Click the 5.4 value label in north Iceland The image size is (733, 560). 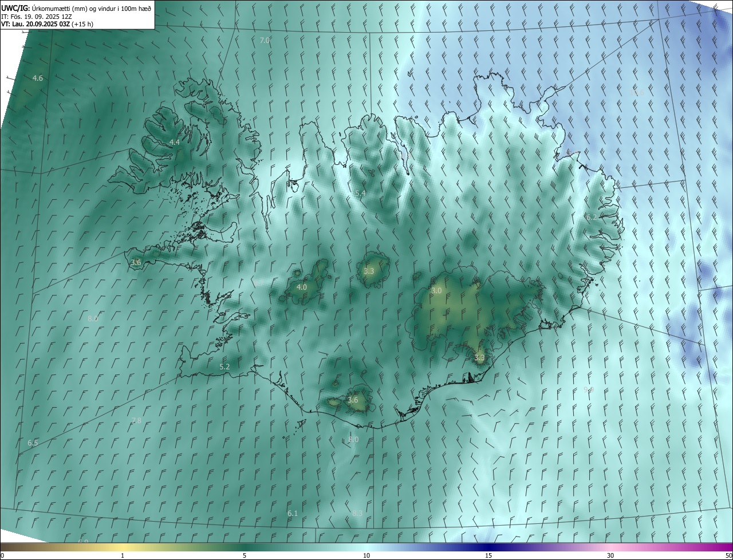click(360, 194)
